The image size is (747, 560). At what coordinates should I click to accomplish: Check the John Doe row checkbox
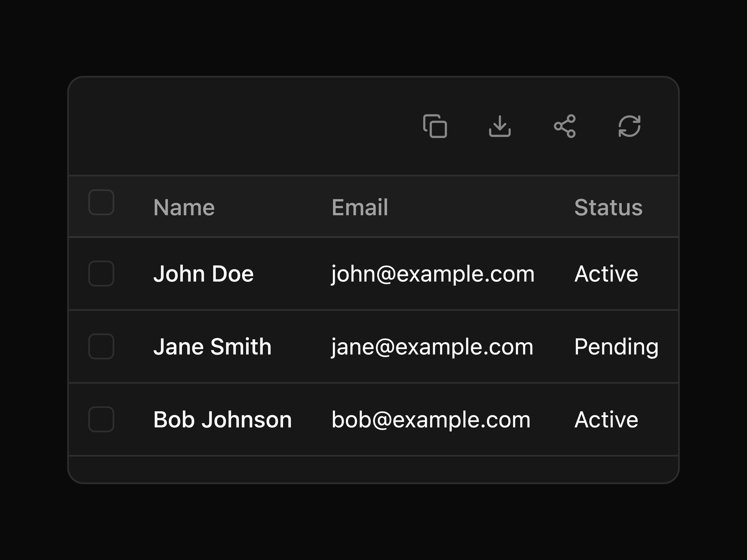[x=101, y=273]
